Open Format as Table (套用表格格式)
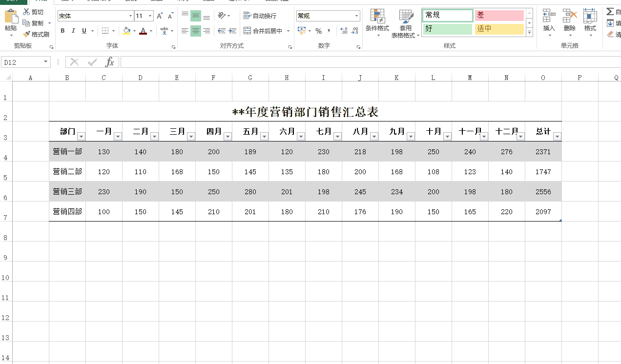621x364 pixels. [x=405, y=24]
